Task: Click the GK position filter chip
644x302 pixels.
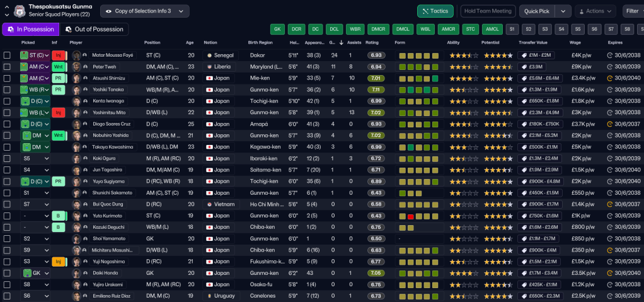Action: [277, 29]
